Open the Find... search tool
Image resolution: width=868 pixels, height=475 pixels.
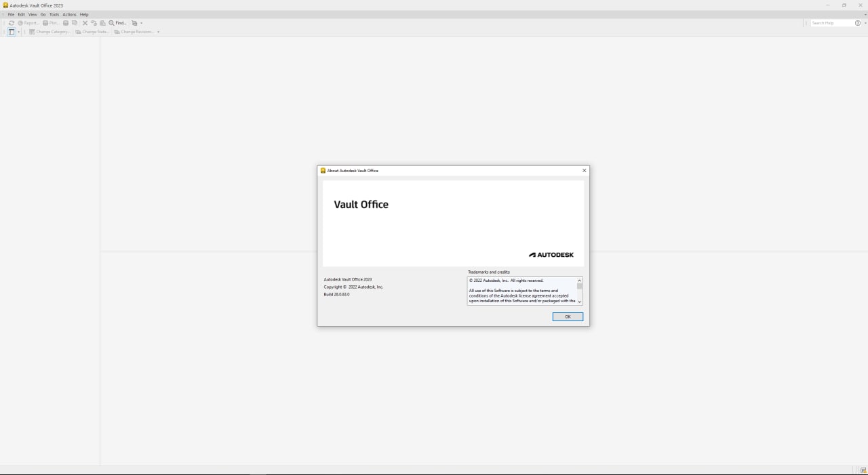click(x=118, y=23)
